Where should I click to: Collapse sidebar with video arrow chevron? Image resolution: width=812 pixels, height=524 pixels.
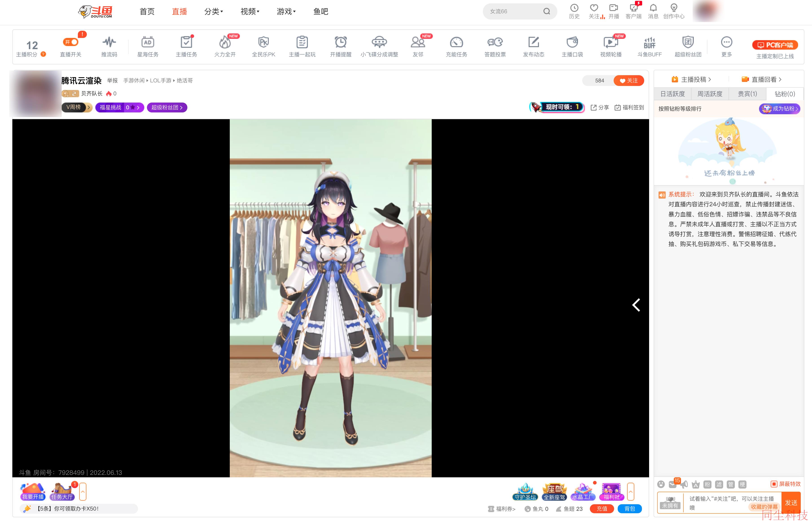pyautogui.click(x=636, y=305)
